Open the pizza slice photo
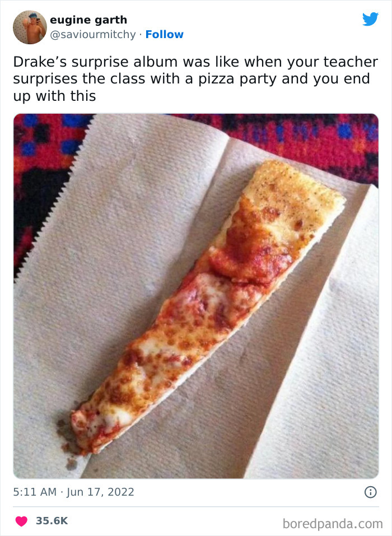This screenshot has width=392, height=536. click(196, 296)
